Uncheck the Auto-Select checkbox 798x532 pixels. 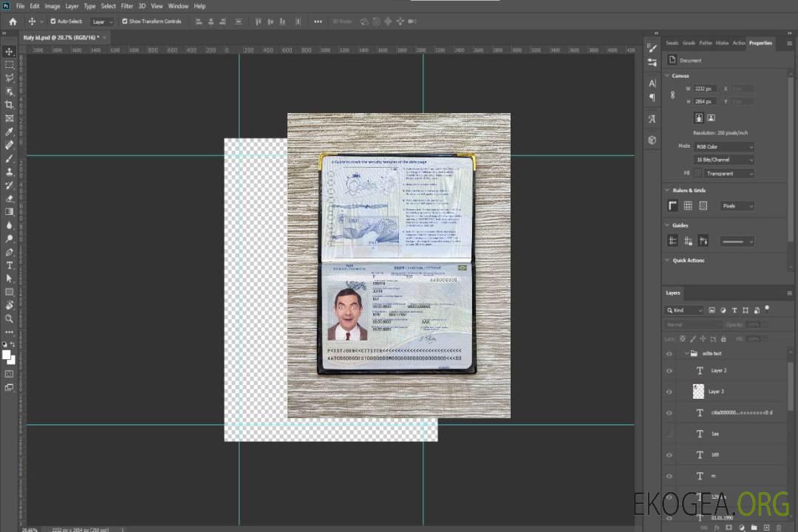[53, 21]
